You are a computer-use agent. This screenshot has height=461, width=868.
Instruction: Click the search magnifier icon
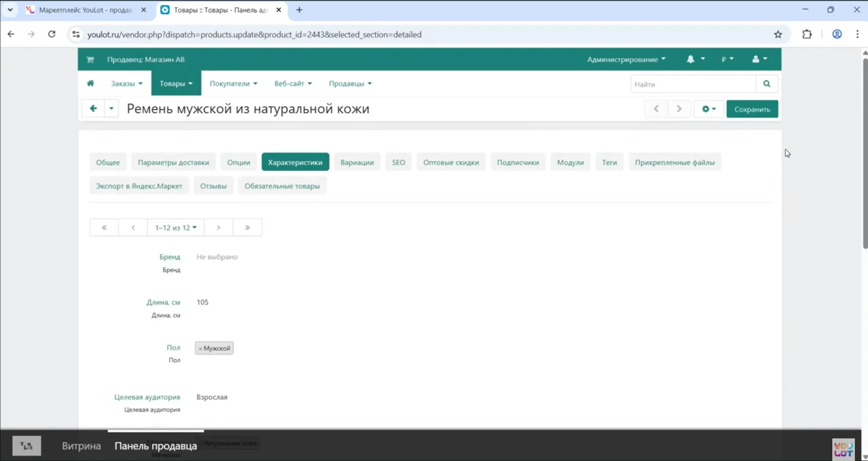coord(766,84)
